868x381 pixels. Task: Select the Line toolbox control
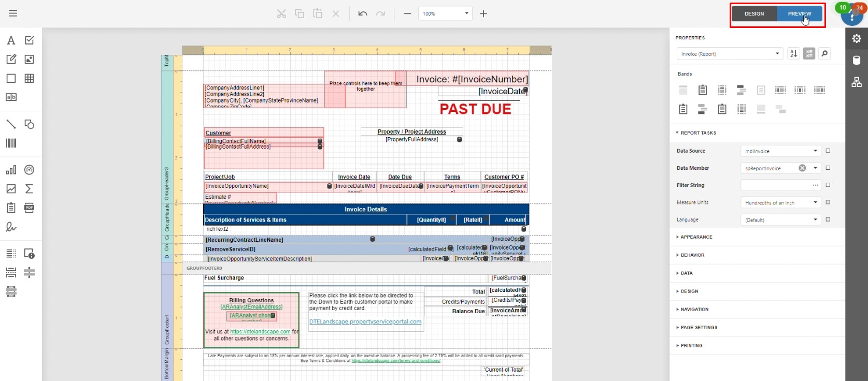[x=11, y=124]
